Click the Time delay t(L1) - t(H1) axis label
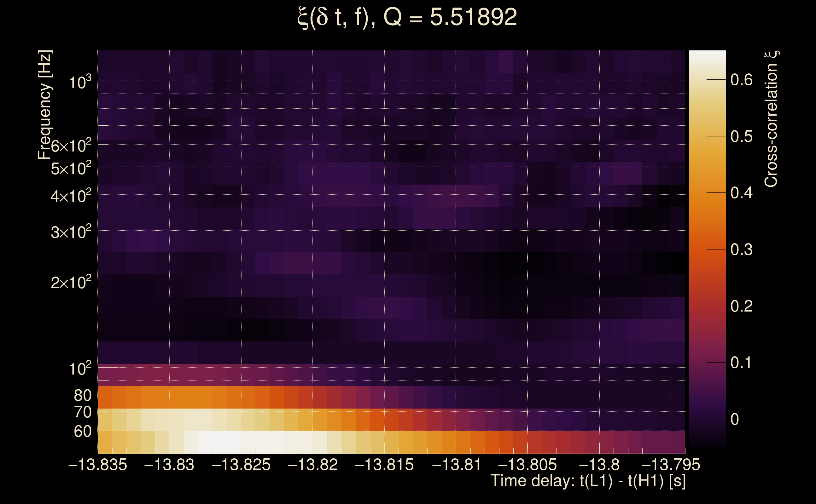The height and width of the screenshot is (504, 816). [588, 481]
